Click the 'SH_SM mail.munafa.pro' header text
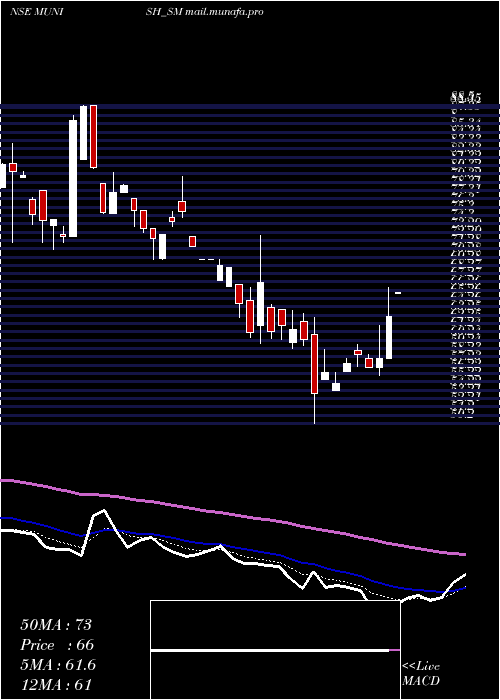The height and width of the screenshot is (700, 500). 204,11
